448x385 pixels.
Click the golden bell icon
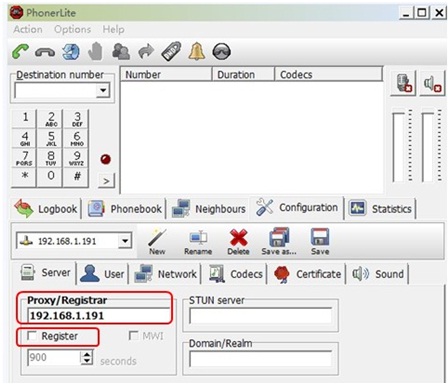pyautogui.click(x=197, y=52)
